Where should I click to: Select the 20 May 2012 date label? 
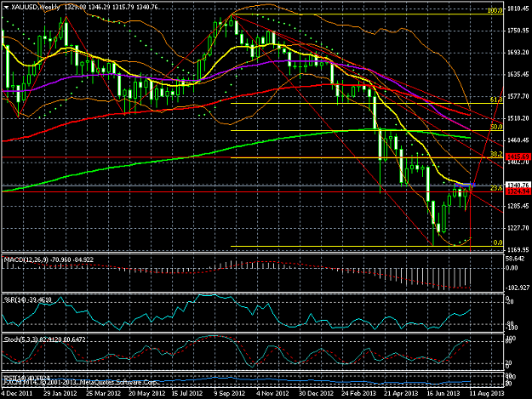[x=147, y=393]
